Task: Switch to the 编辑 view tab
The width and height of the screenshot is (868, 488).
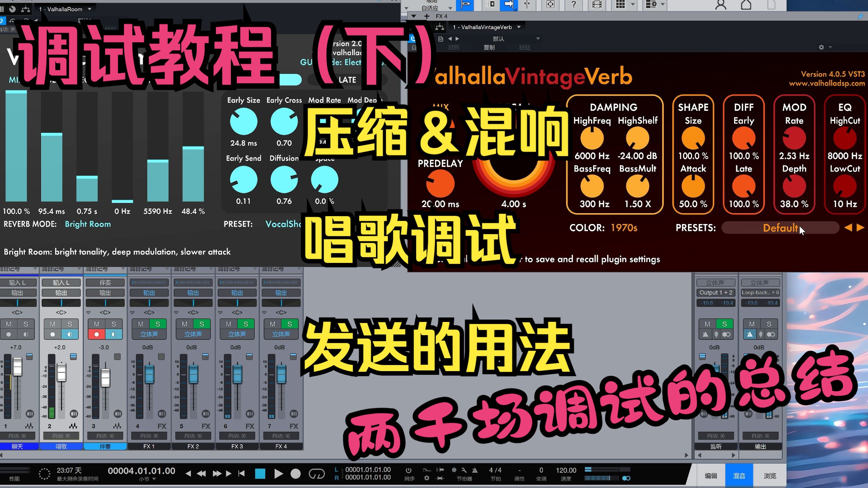Action: (711, 475)
